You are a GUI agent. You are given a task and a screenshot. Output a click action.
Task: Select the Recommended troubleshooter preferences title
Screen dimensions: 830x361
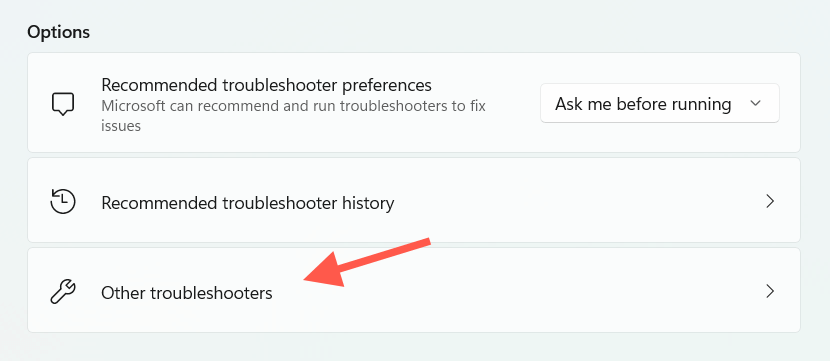266,85
